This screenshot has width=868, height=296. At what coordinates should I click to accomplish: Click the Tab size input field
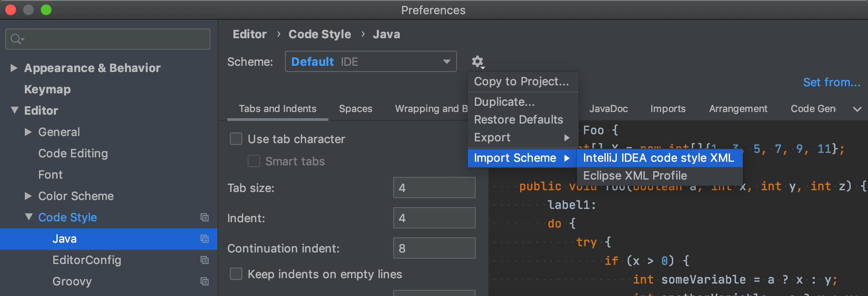434,188
